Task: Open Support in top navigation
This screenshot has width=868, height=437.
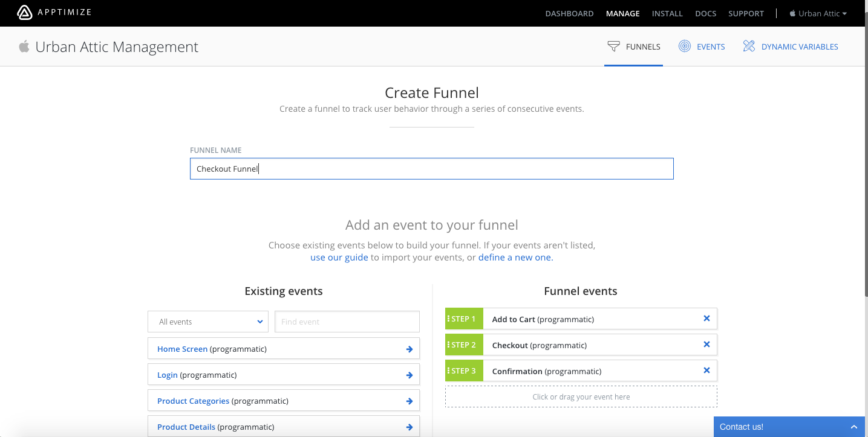Action: 746,13
